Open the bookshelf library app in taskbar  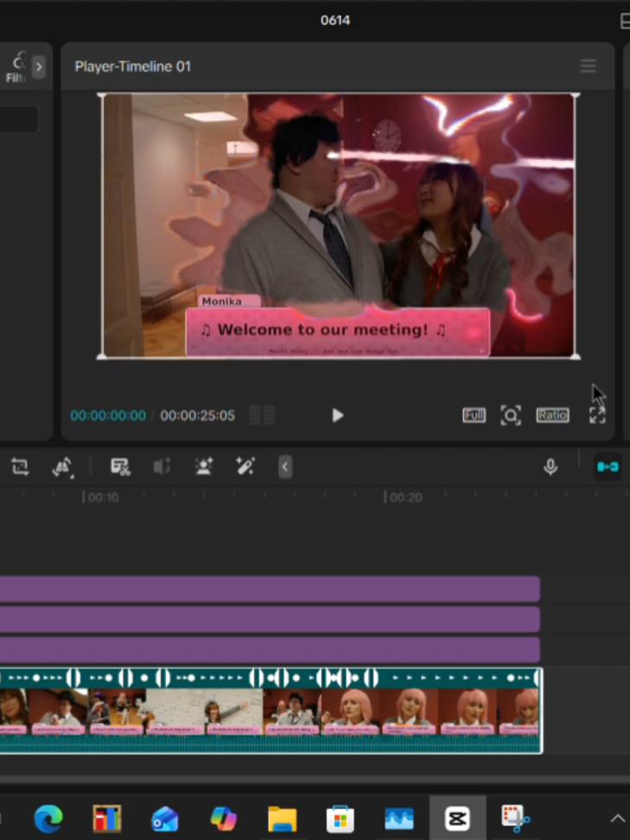click(107, 818)
